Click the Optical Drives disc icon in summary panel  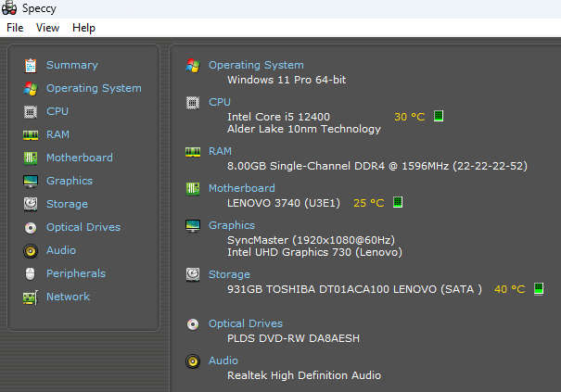(x=193, y=324)
